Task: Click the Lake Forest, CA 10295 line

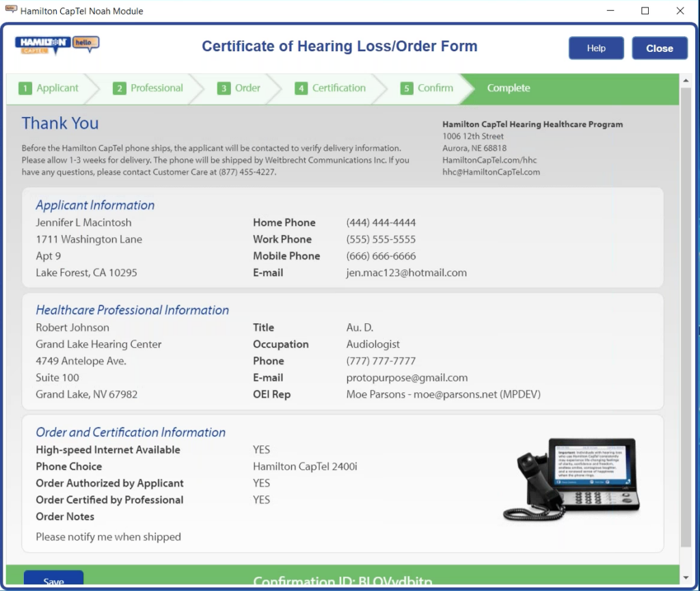Action: [x=86, y=273]
